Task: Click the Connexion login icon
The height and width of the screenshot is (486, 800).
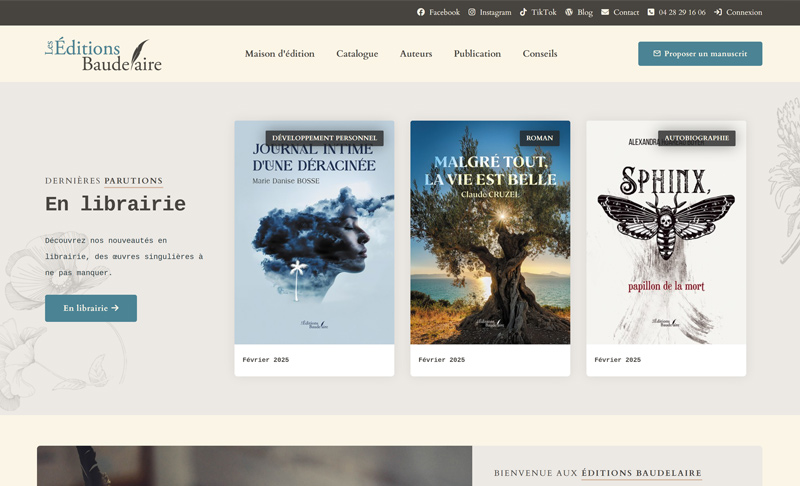Action: point(718,13)
